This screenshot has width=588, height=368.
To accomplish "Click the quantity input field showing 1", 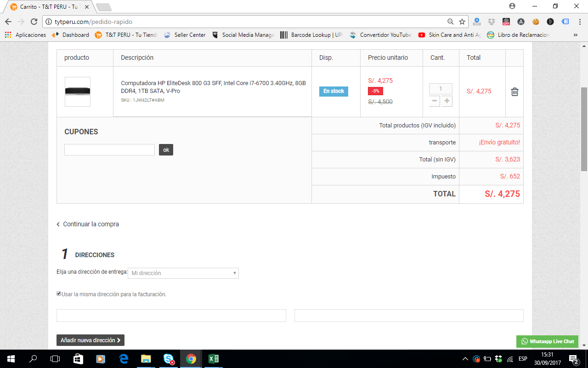I will pyautogui.click(x=441, y=89).
